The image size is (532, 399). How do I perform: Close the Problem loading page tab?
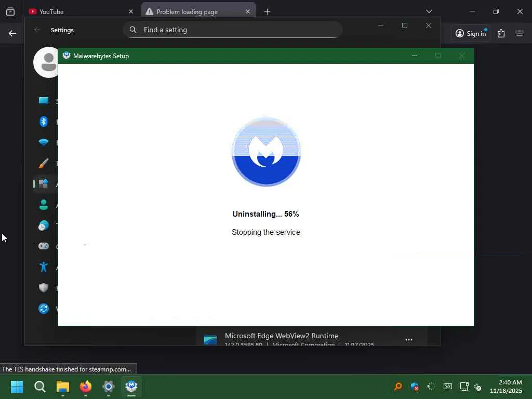point(248,11)
